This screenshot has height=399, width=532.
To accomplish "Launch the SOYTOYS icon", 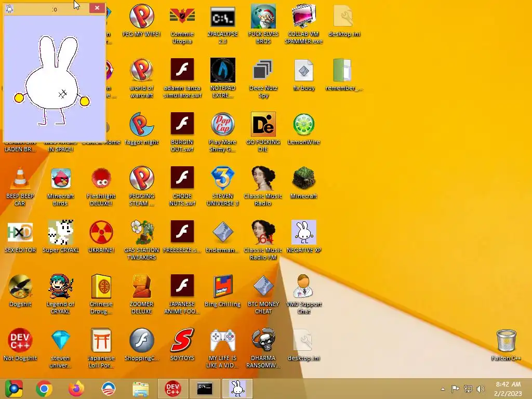I will (182, 340).
